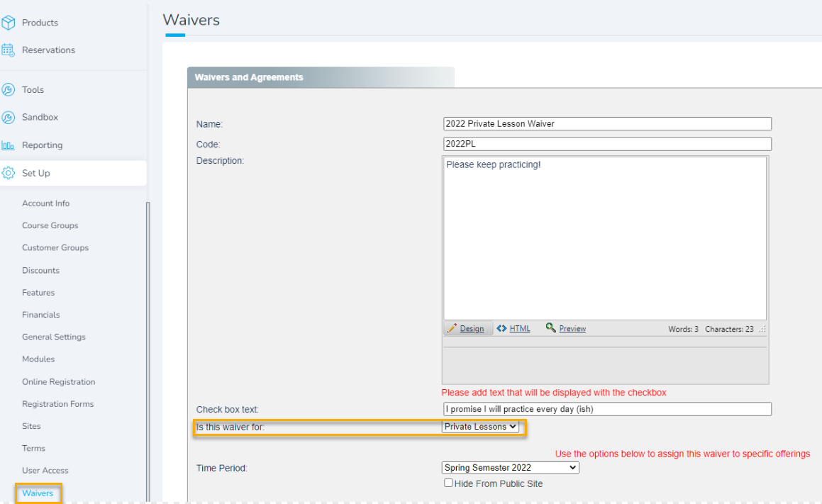Click the 'Is this waiver for:' label
Screen dimensions: 822x504
230,427
